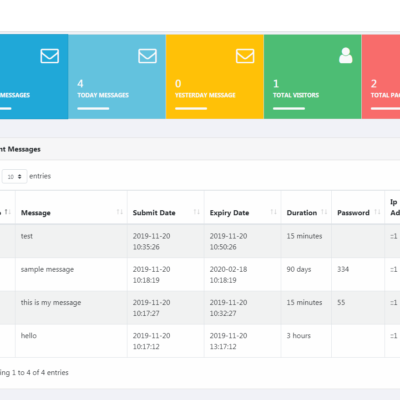Viewport: 400px width, 400px height.
Task: Sort table by Expiry Date column
Action: point(274,212)
